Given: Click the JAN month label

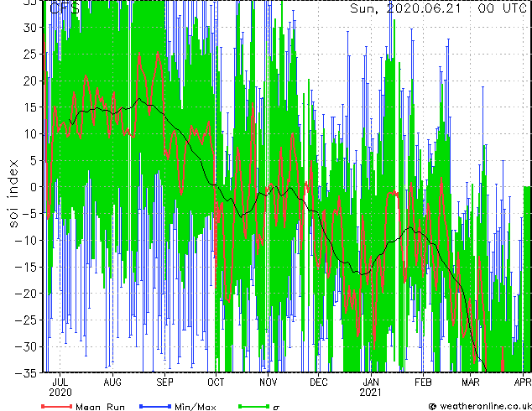Looking at the screenshot, I should (371, 382).
